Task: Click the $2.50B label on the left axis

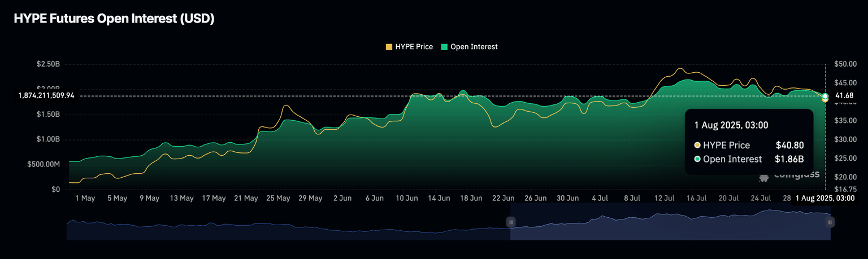Action: tap(48, 64)
